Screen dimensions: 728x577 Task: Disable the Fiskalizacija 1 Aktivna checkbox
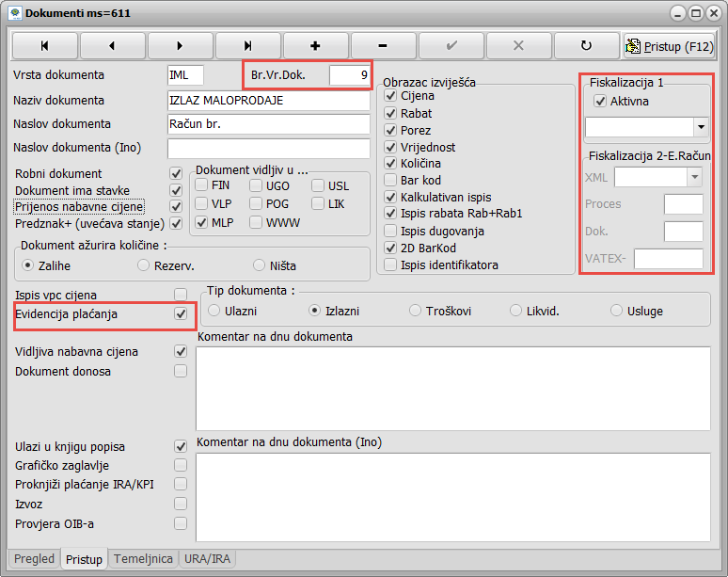[598, 102]
